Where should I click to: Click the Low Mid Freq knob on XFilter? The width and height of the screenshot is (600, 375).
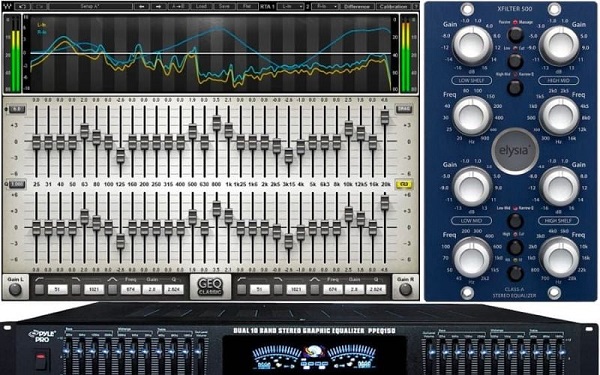coord(472,257)
